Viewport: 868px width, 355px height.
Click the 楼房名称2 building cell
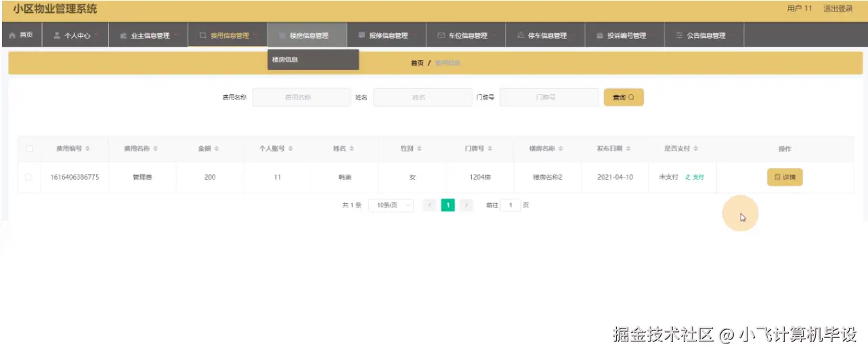548,177
